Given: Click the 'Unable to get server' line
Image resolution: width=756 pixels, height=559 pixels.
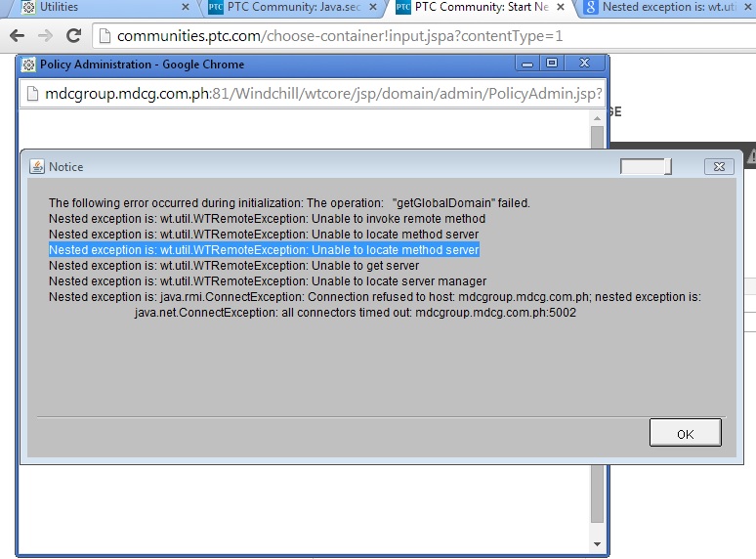Looking at the screenshot, I should (233, 265).
